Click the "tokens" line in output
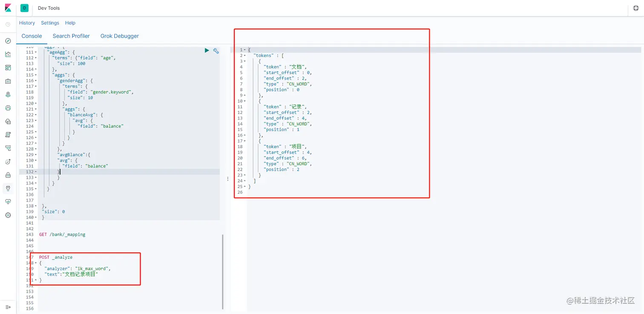Screen dimensions: 644x314 [269, 55]
